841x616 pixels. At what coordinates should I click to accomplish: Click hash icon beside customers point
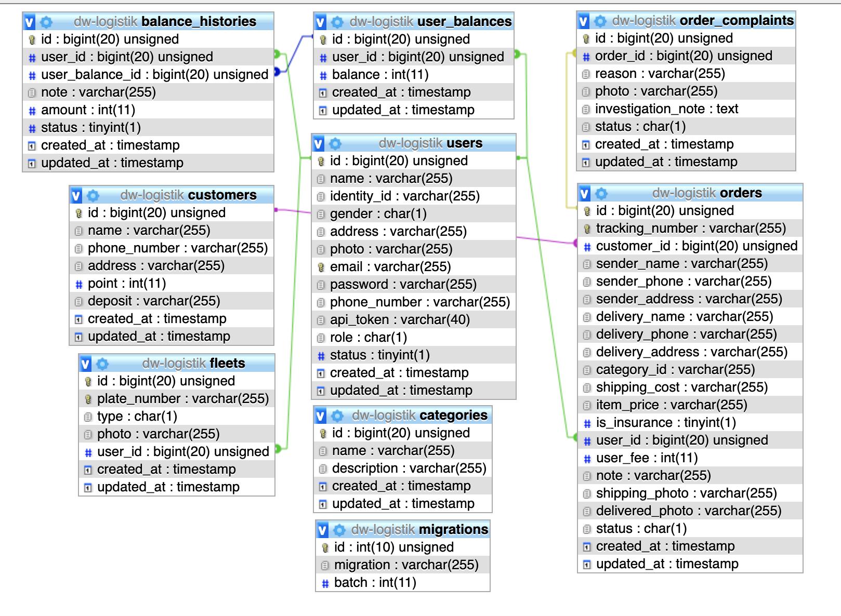click(x=78, y=284)
